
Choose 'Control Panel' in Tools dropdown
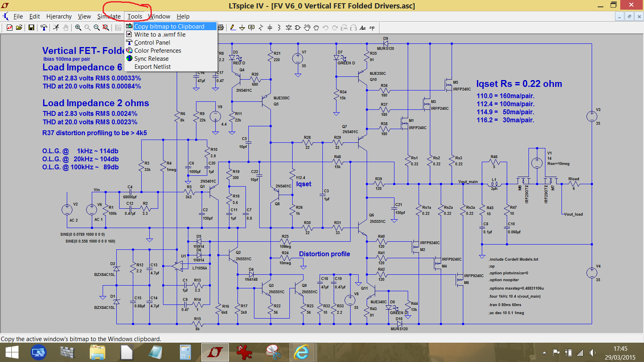click(x=171, y=42)
